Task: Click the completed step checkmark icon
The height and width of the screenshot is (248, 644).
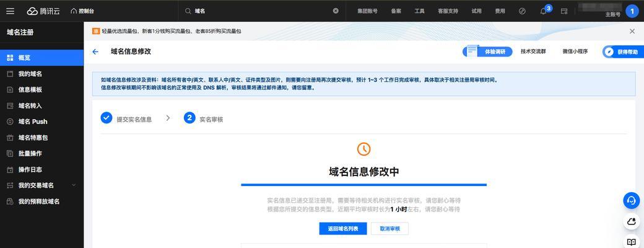Action: coord(107,118)
